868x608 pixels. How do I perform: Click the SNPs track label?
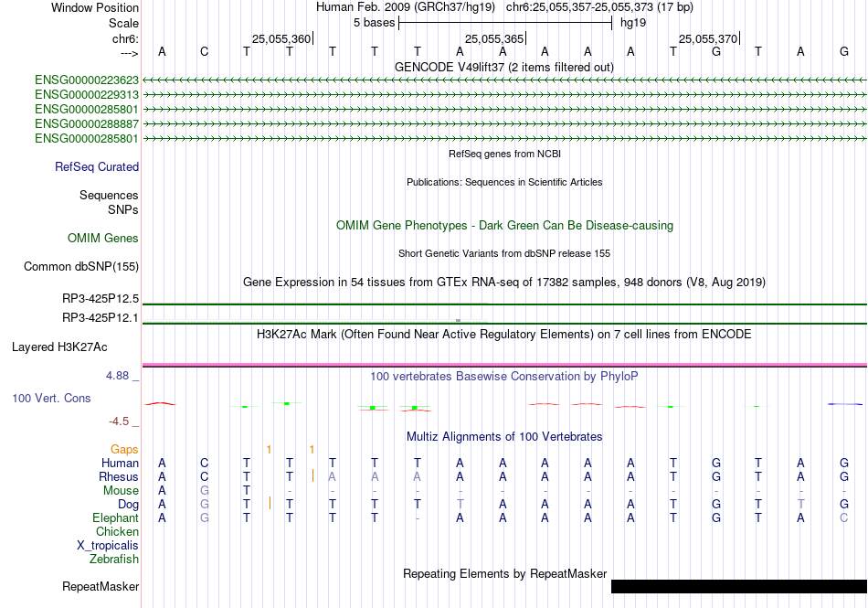point(123,210)
